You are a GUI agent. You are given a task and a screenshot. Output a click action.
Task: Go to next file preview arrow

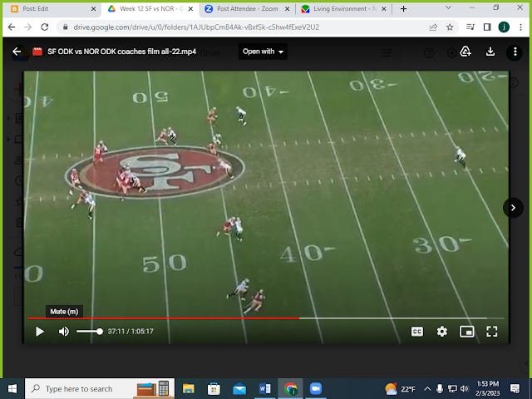pos(513,207)
